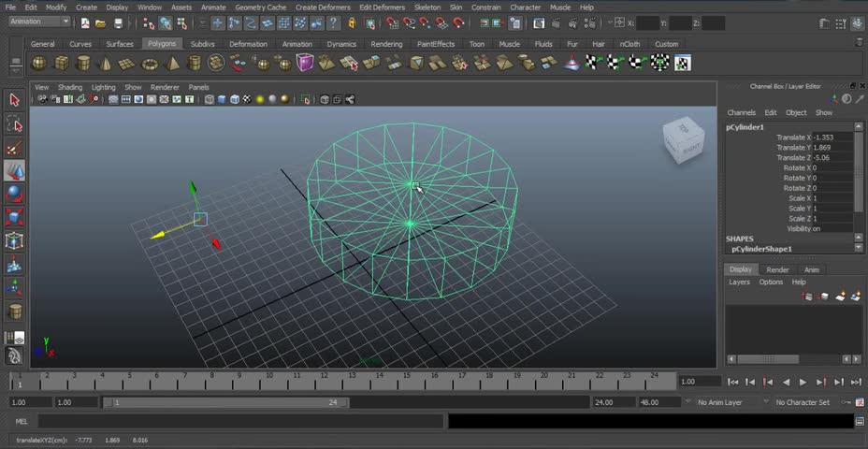Open the Edit Deformers menu
The height and width of the screenshot is (449, 868).
[x=382, y=7]
